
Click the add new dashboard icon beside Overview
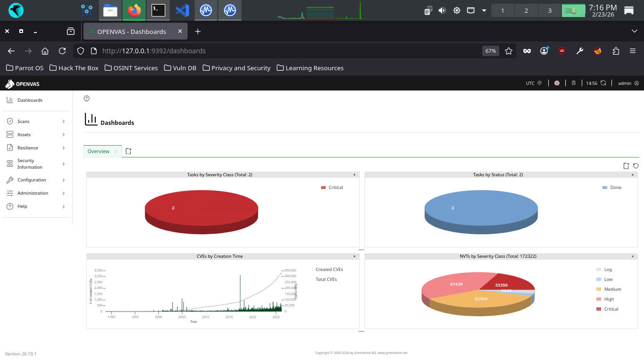tap(128, 151)
